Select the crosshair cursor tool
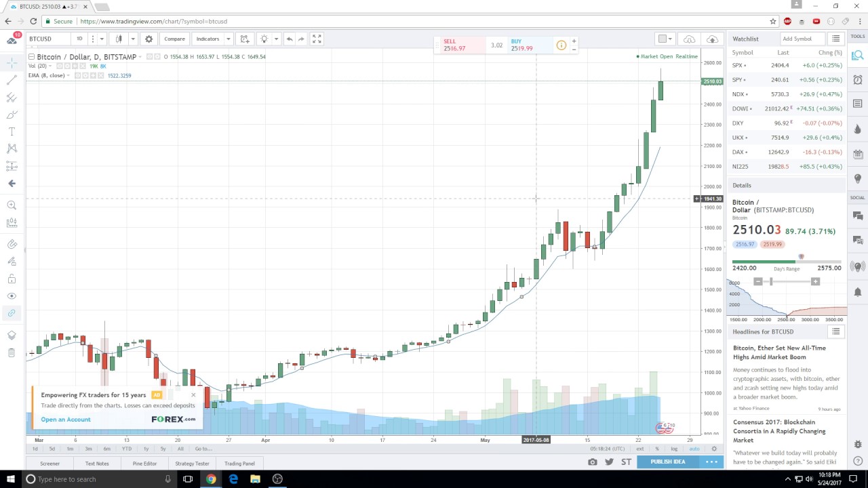Image resolution: width=868 pixels, height=488 pixels. click(x=12, y=62)
